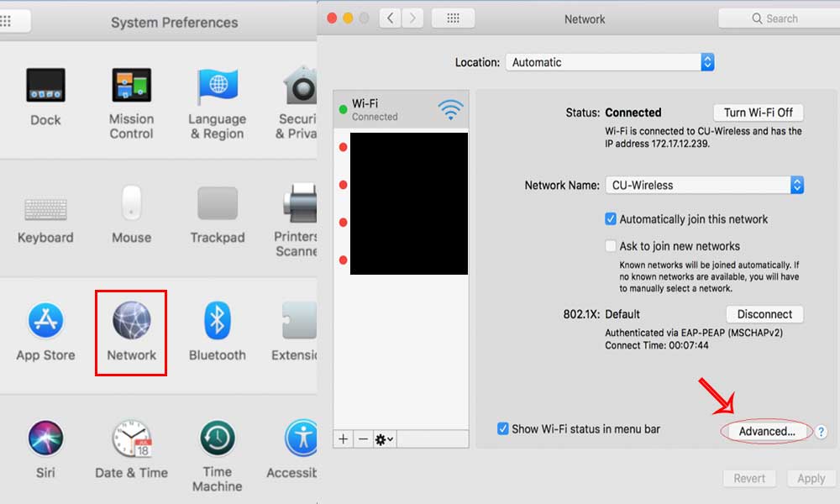Click the IP address text 172.17.12.239

click(x=680, y=144)
